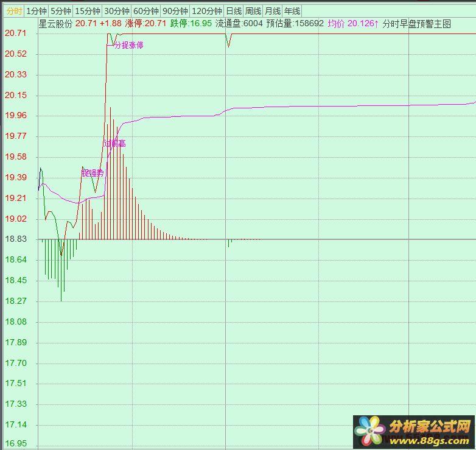Switch to the 15分钟 tab
This screenshot has height=450, width=476.
[x=88, y=11]
